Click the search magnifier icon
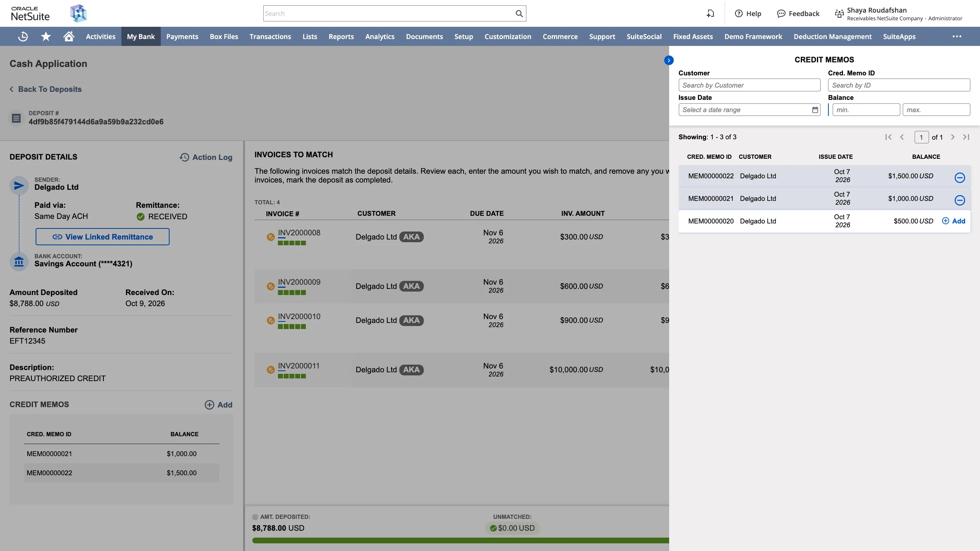 pos(519,14)
